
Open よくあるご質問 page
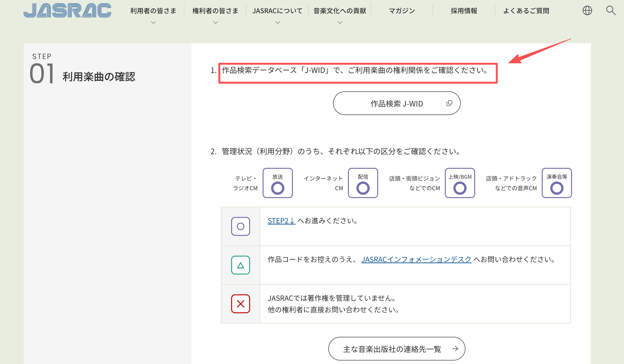point(526,11)
